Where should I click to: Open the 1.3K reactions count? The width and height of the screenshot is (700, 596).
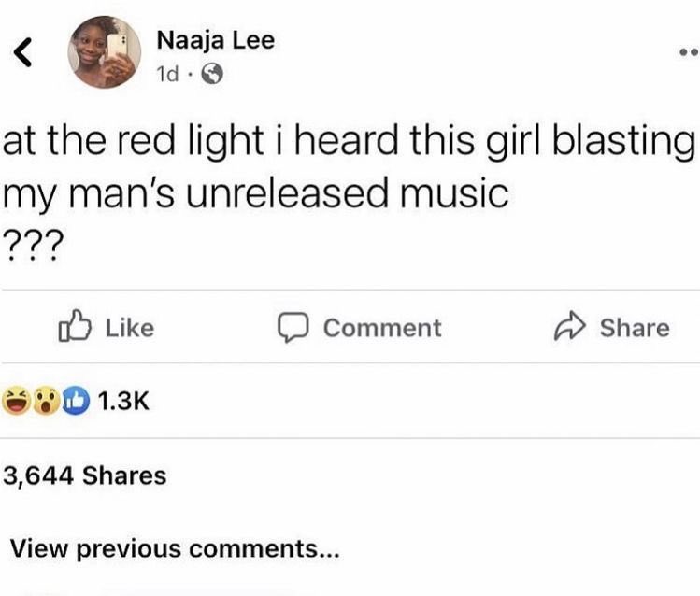[123, 401]
